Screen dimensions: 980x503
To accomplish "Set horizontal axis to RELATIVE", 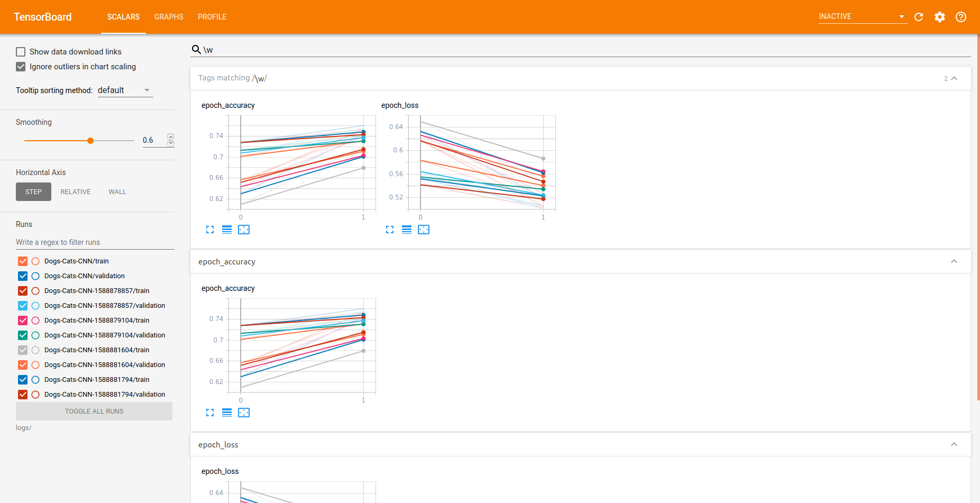I will (x=76, y=192).
